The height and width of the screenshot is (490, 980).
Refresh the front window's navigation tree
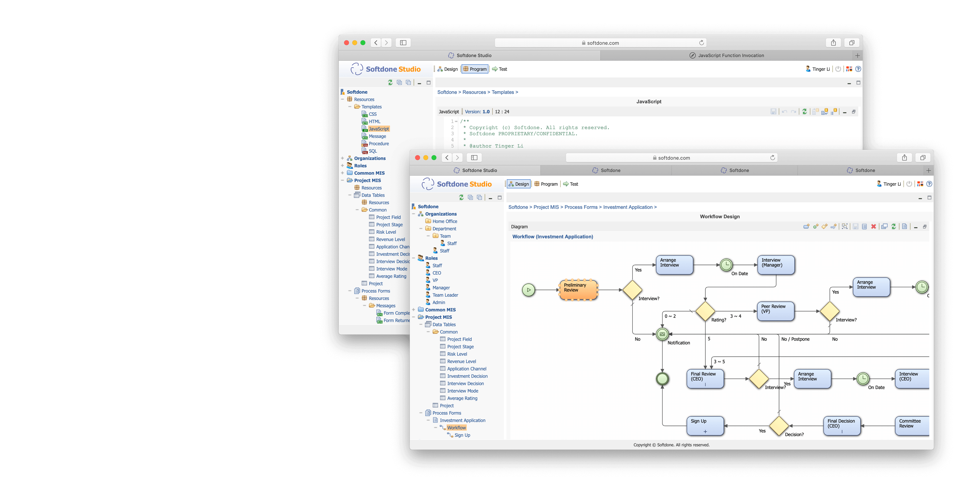point(461,197)
